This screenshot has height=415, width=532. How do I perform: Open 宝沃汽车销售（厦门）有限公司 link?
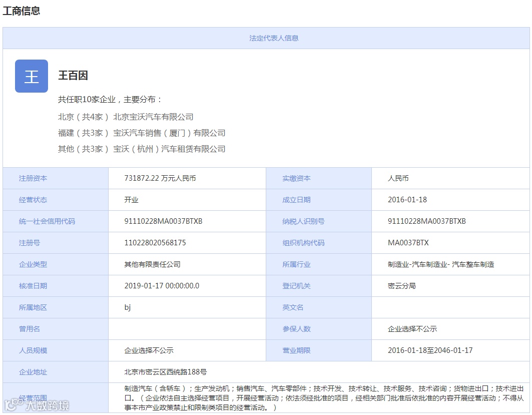[169, 133]
